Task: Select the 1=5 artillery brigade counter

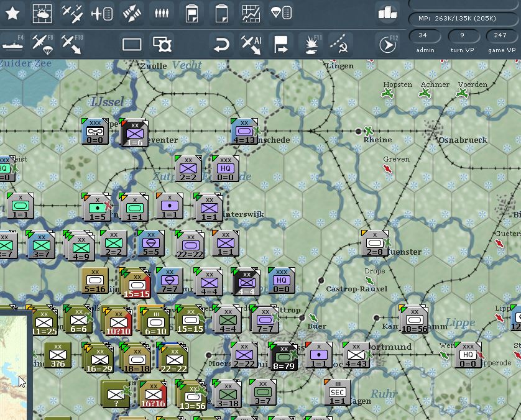Action: tap(97, 207)
